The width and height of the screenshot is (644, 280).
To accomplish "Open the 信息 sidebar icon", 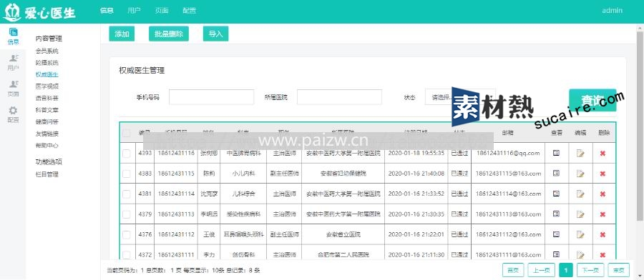I will (x=13, y=36).
